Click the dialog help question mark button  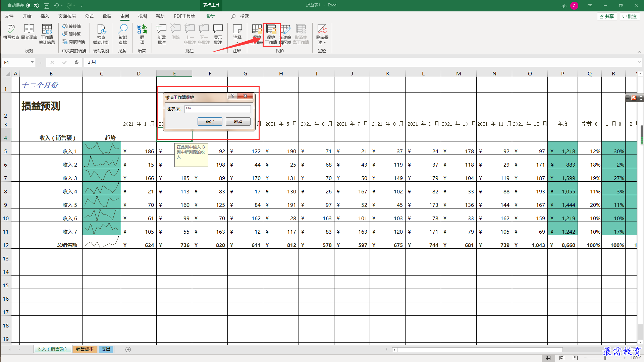(x=232, y=96)
